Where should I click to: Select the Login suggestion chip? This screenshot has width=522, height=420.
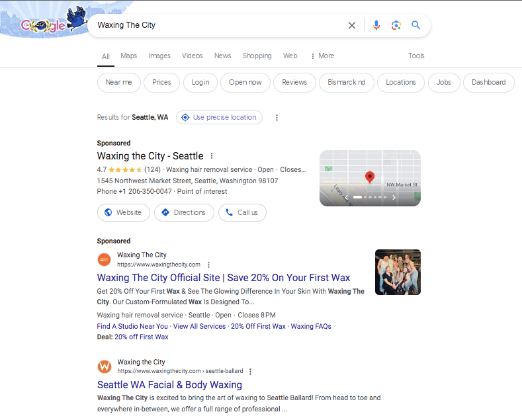(200, 83)
